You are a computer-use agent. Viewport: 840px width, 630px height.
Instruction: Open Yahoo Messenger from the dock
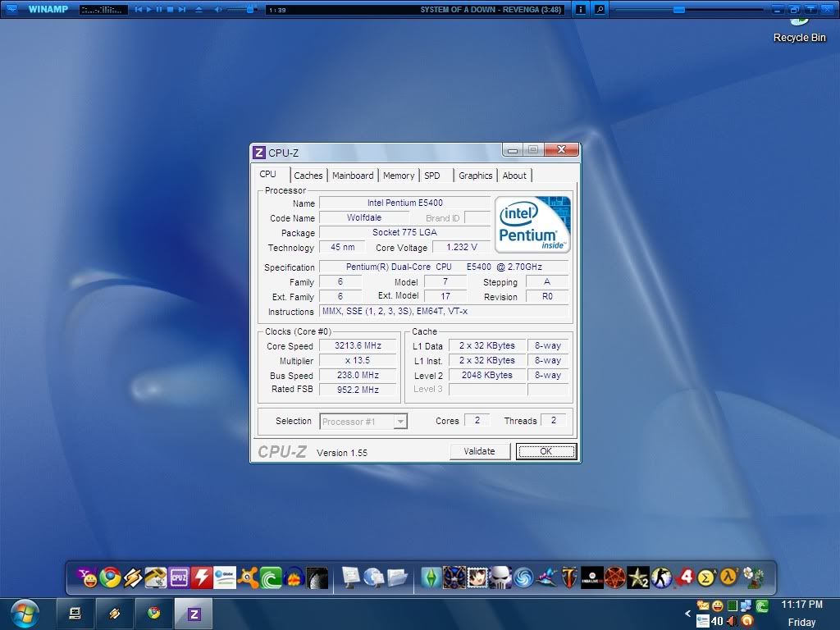click(87, 577)
